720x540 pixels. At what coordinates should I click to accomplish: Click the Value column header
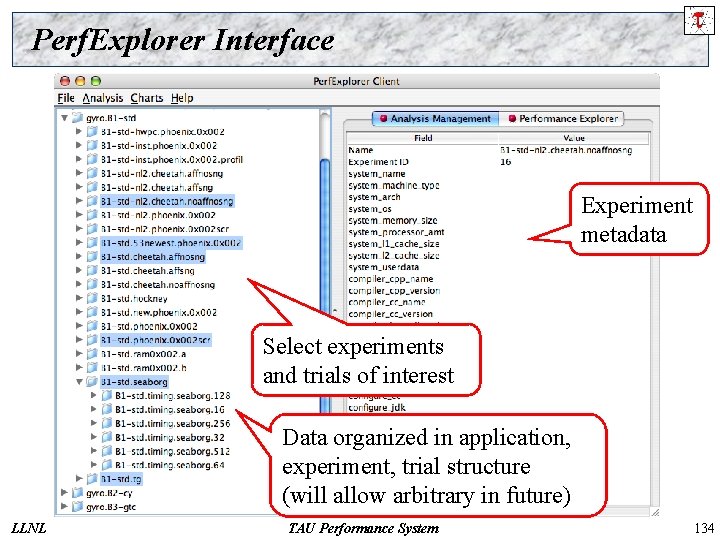click(574, 138)
